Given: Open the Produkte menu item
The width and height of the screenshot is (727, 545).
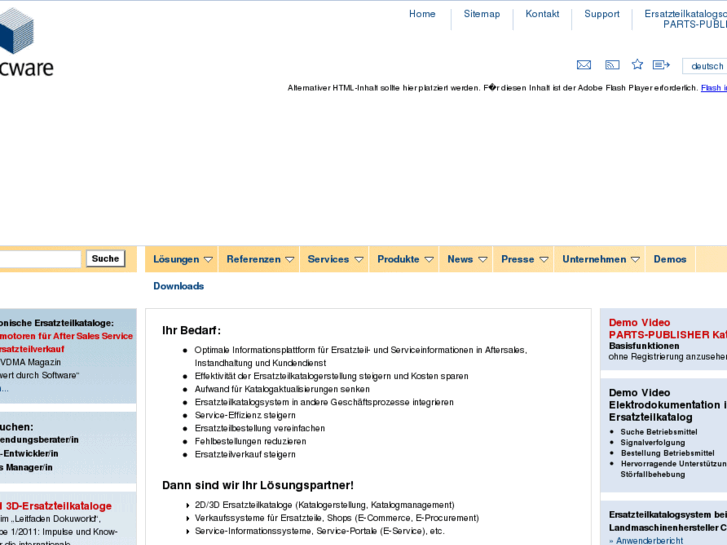Looking at the screenshot, I should (398, 259).
